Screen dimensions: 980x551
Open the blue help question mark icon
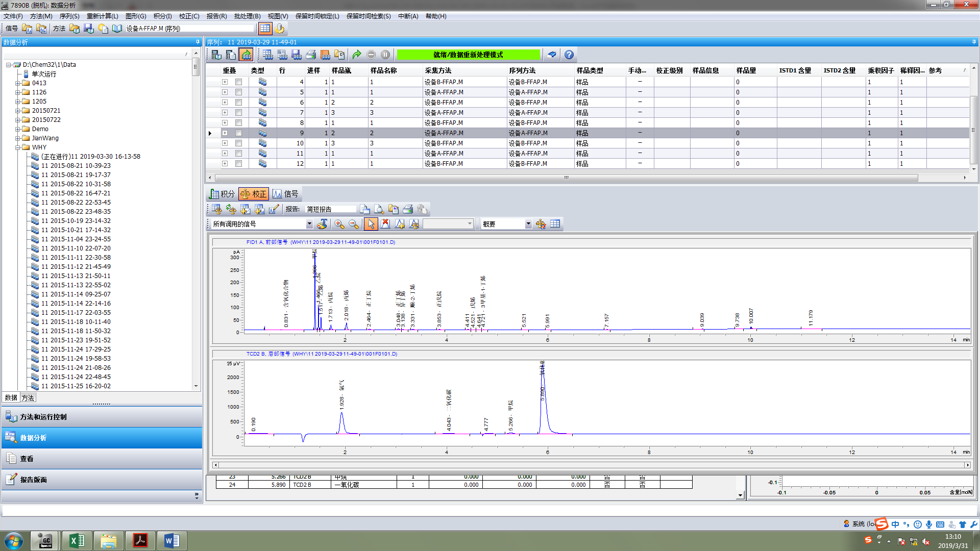(x=569, y=55)
